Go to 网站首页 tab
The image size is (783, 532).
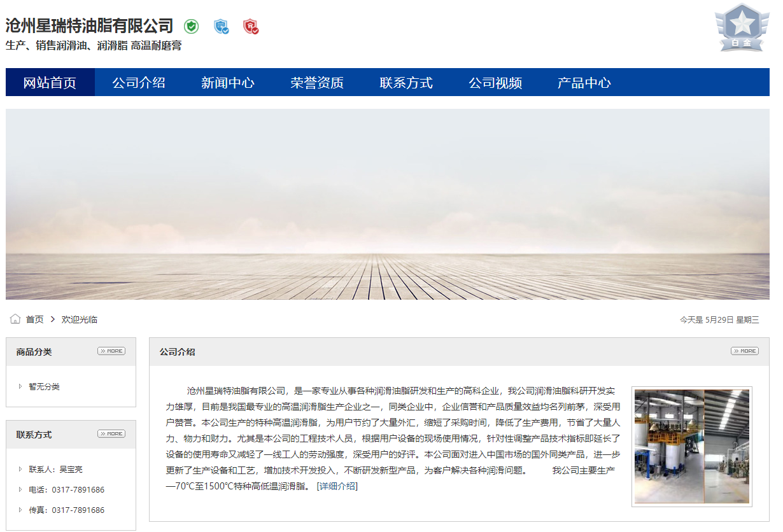tap(50, 83)
